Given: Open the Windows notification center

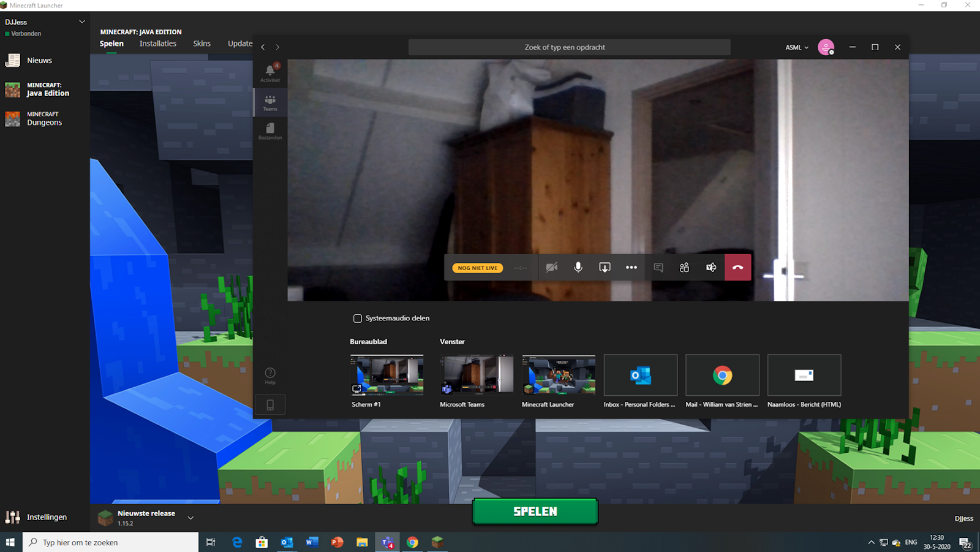Looking at the screenshot, I should click(965, 542).
